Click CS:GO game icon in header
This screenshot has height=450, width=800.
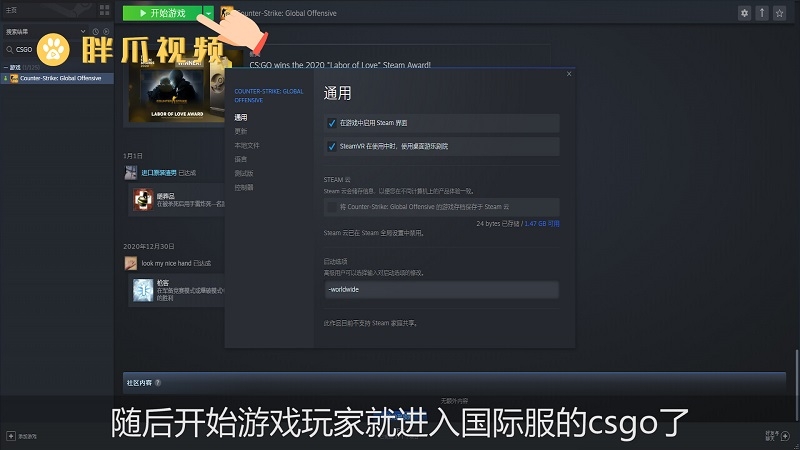pos(227,13)
